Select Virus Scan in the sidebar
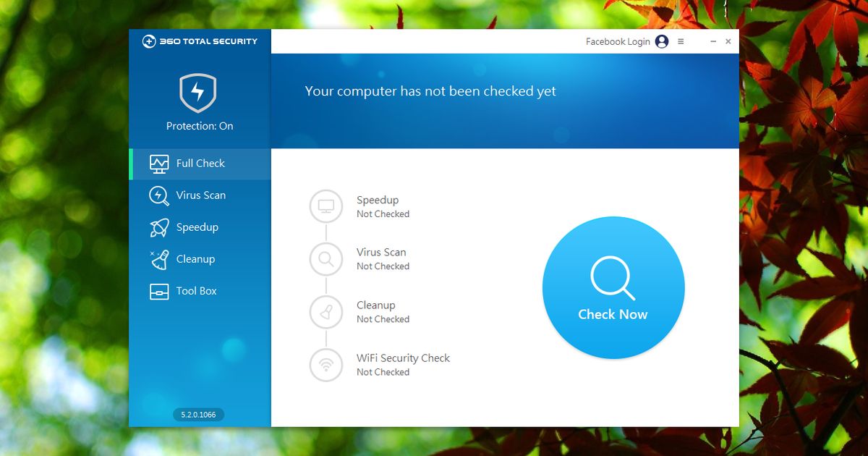 pyautogui.click(x=200, y=195)
